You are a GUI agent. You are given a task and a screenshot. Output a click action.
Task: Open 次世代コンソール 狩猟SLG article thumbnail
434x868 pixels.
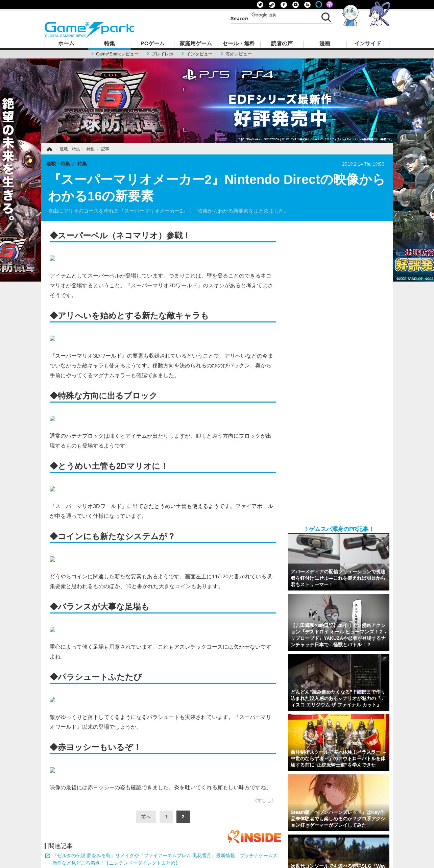[339, 851]
